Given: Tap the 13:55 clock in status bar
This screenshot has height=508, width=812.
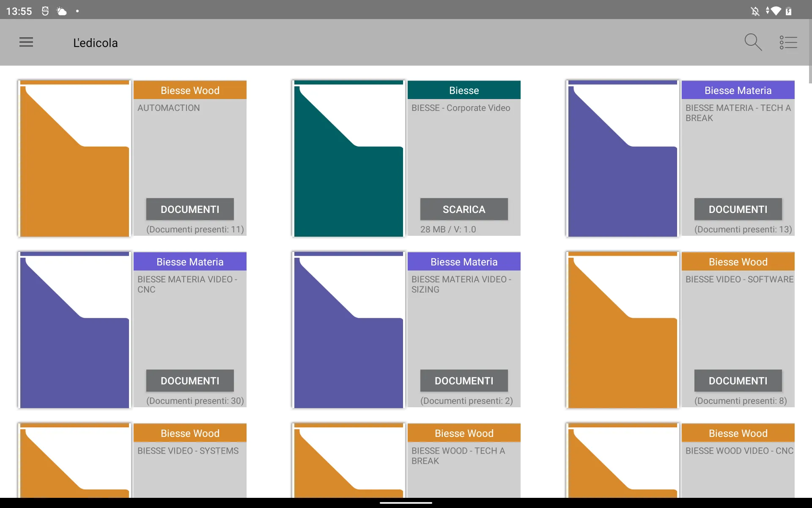Looking at the screenshot, I should 19,11.
